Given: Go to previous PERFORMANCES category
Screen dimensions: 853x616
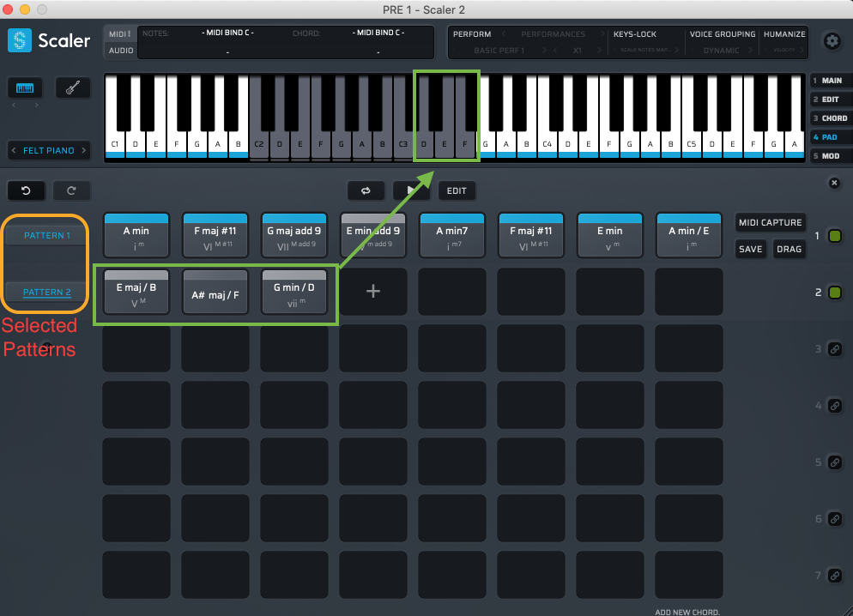Looking at the screenshot, I should 504,34.
